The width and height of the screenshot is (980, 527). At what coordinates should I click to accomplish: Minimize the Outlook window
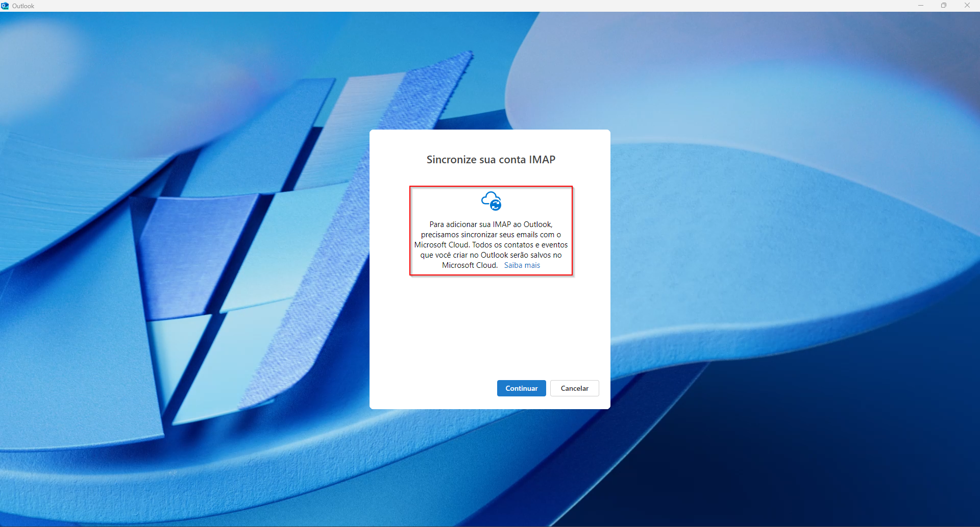[x=921, y=6]
